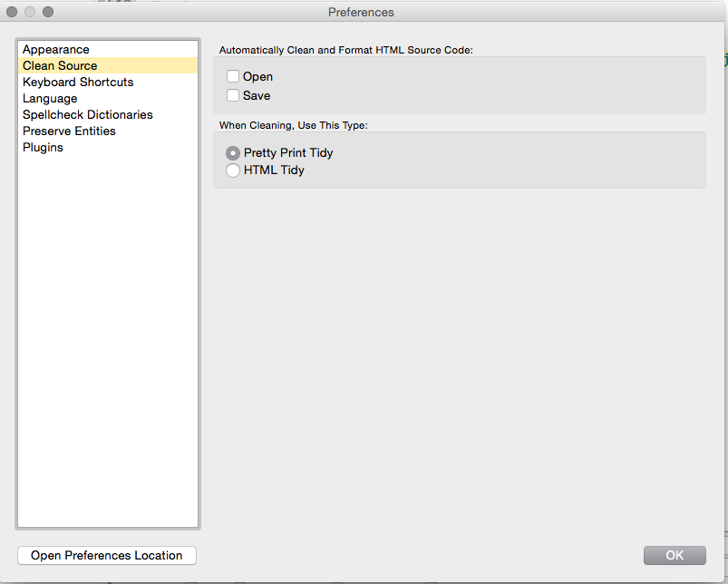The width and height of the screenshot is (728, 584).
Task: Switch to the Language preferences pane
Action: (x=50, y=98)
